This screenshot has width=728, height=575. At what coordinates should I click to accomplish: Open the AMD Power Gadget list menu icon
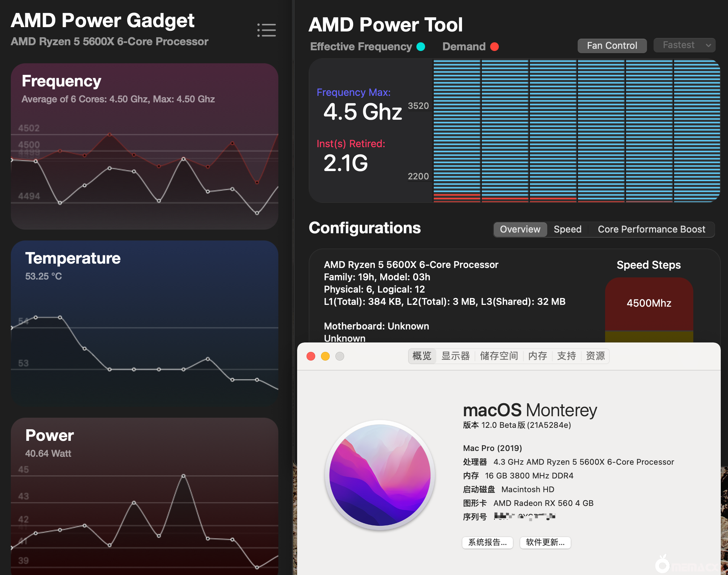coord(266,30)
